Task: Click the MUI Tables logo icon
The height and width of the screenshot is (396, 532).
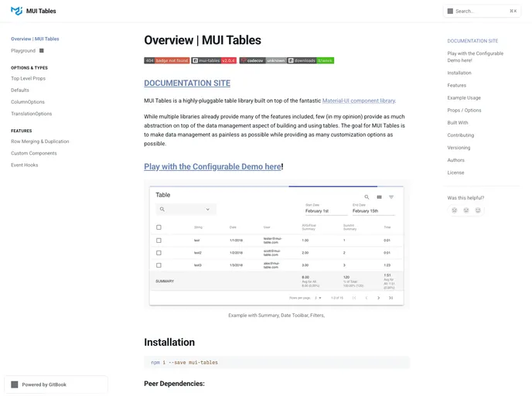Action: (x=16, y=11)
